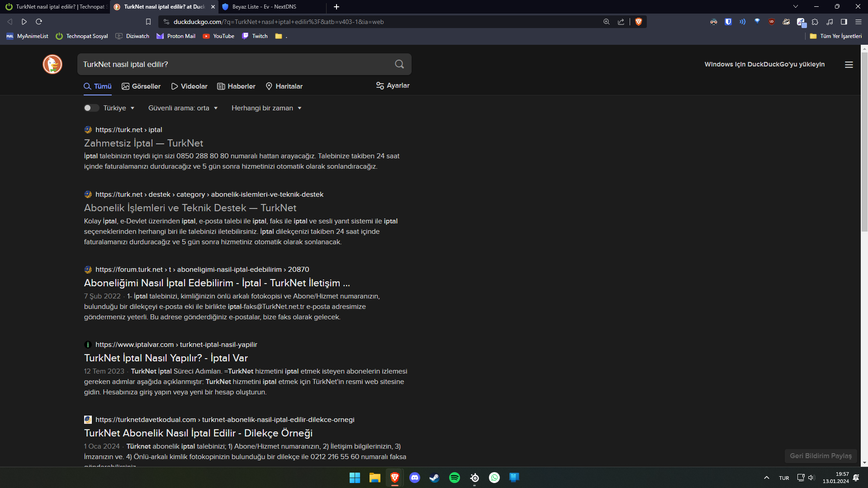Viewport: 868px width, 488px height.
Task: Open TurkNet Abonelik Nasıl İptal Edilir result
Action: pos(198,433)
